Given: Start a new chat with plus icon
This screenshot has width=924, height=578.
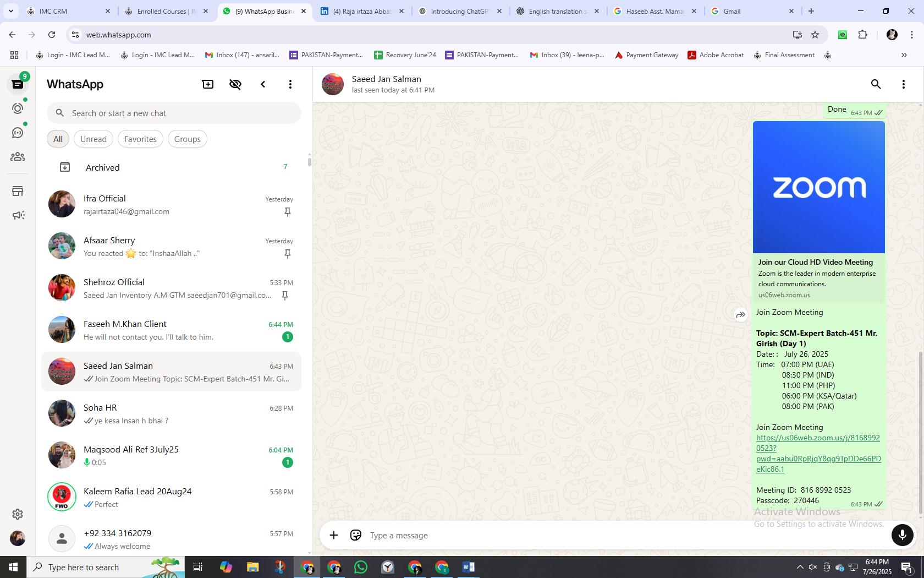Looking at the screenshot, I should [208, 84].
